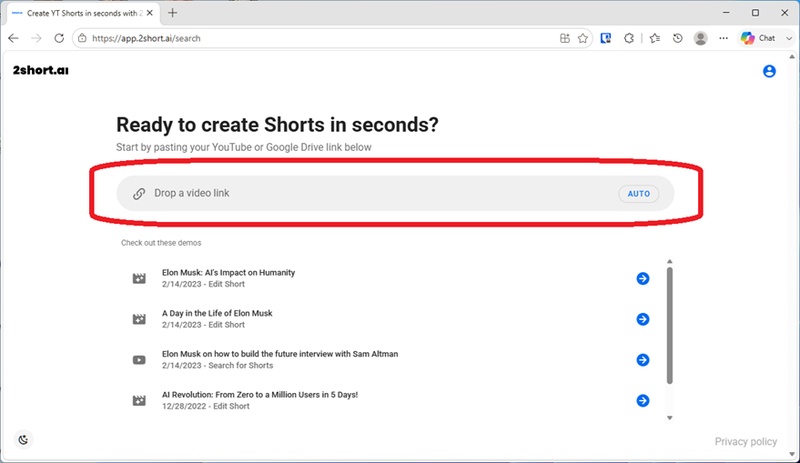Open the Copilot Chat button
This screenshot has height=463, width=800.
[758, 38]
